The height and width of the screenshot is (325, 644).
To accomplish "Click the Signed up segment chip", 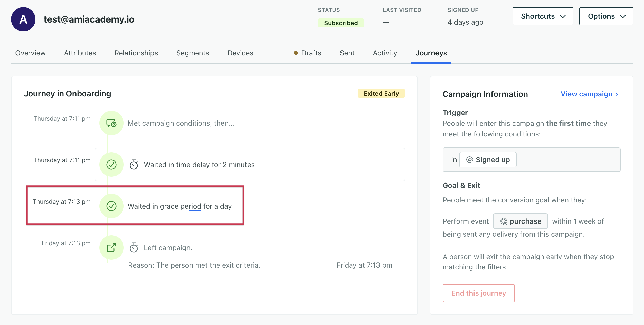I will click(488, 160).
